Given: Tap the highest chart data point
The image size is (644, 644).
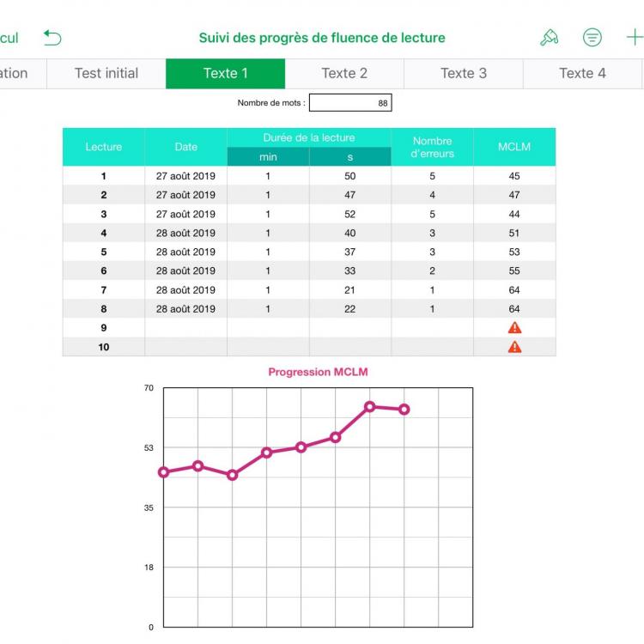Looking at the screenshot, I should pyautogui.click(x=369, y=407).
